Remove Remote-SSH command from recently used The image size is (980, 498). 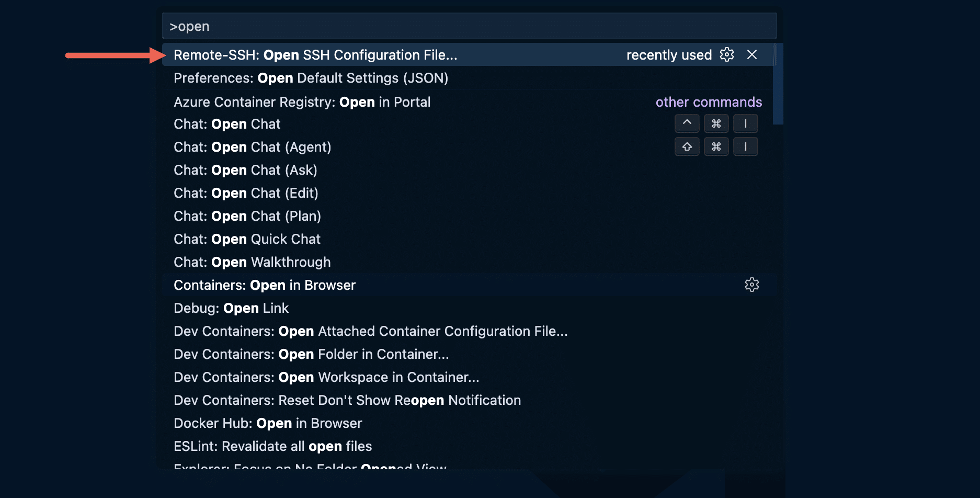coord(752,54)
